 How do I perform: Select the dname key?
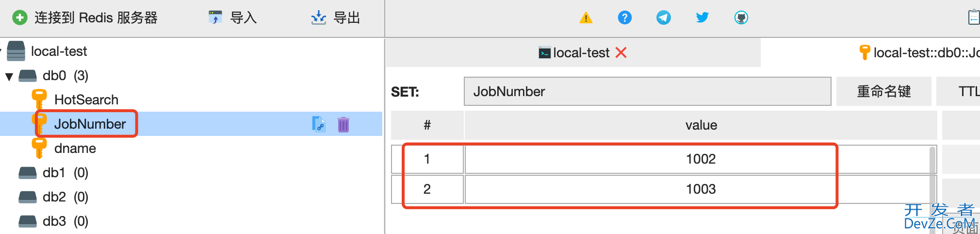pyautogui.click(x=75, y=148)
